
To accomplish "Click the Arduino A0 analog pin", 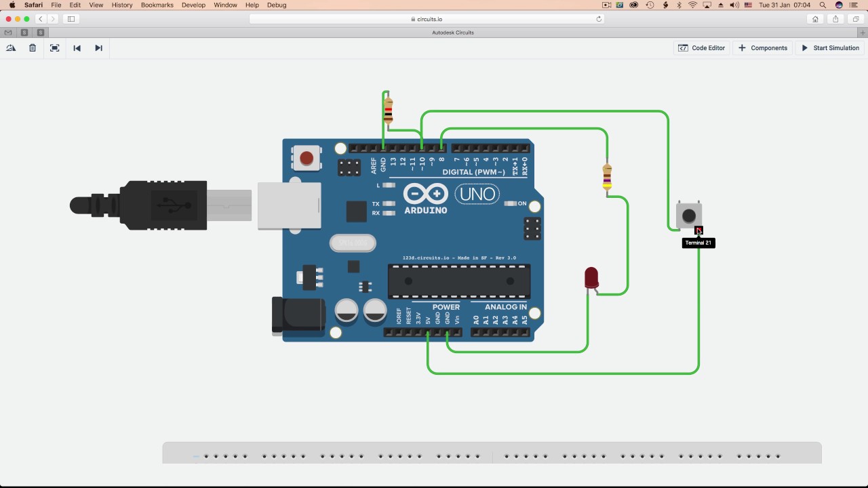I will click(x=476, y=332).
